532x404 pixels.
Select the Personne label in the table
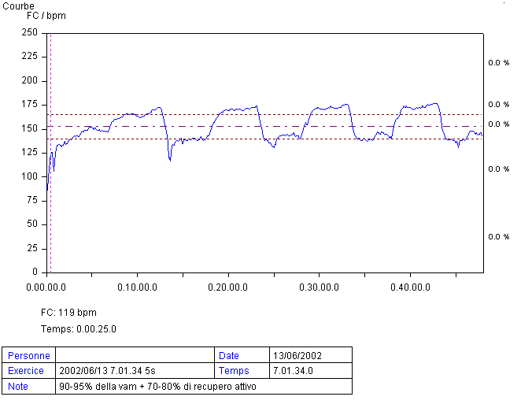[28, 356]
